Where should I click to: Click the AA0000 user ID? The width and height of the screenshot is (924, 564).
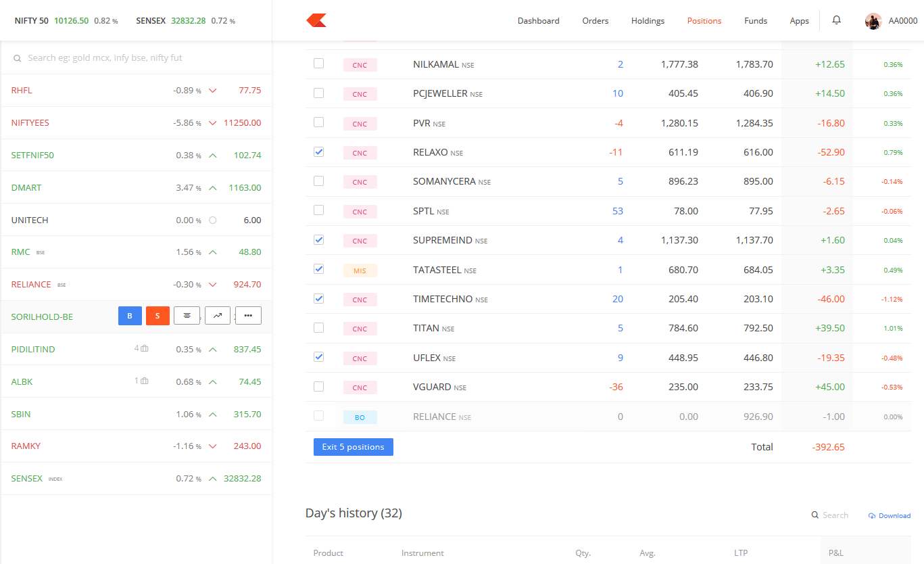903,21
